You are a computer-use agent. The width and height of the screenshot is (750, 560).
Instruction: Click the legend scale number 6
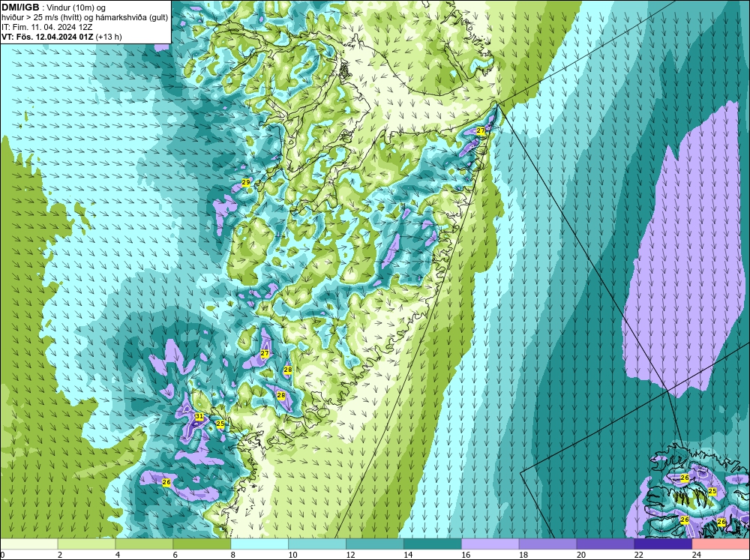(175, 555)
